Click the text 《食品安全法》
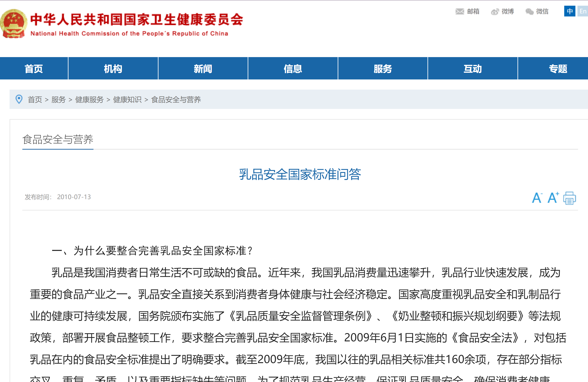The height and width of the screenshot is (382, 588). (485, 338)
